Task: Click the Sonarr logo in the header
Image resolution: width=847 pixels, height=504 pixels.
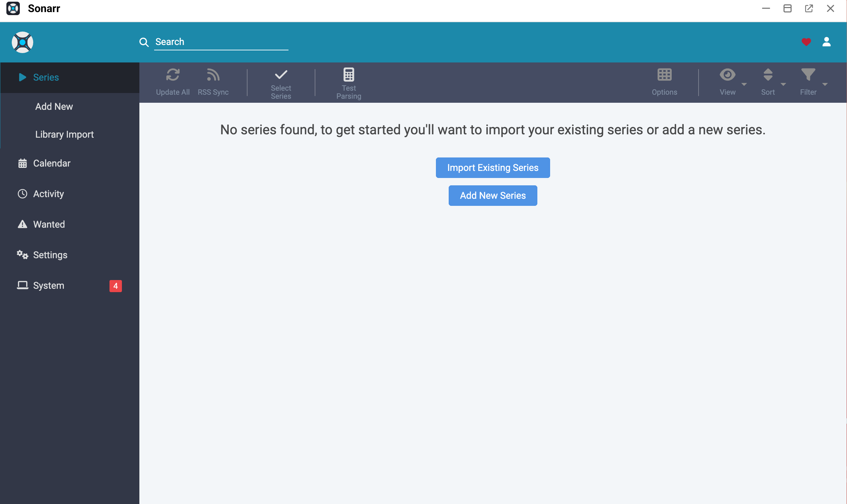Action: [x=22, y=42]
